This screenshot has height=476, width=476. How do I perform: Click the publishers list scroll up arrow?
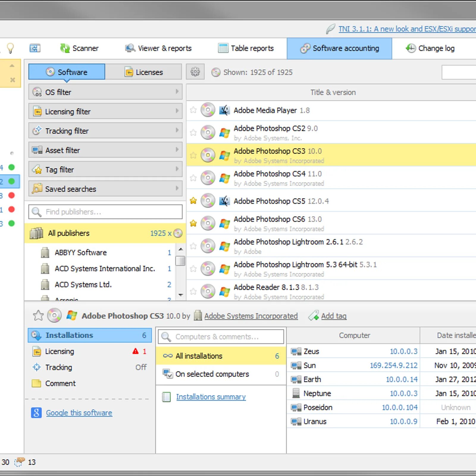tap(181, 249)
